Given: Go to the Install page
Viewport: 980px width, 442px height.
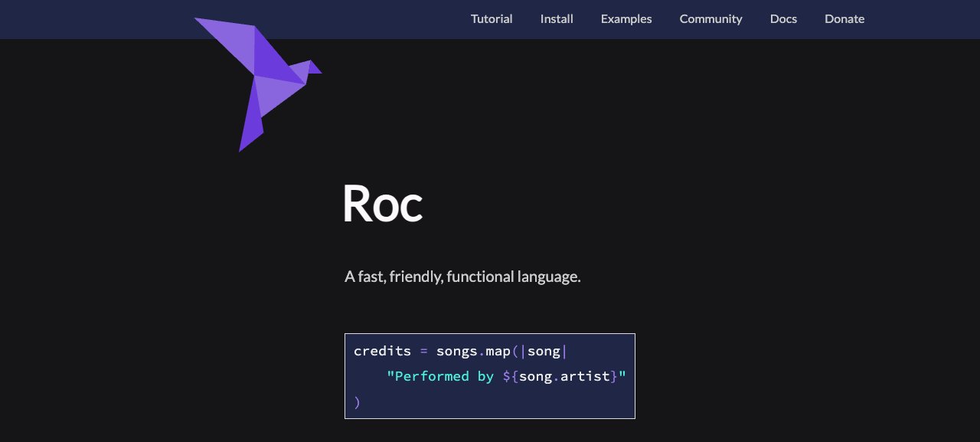Looking at the screenshot, I should point(557,19).
